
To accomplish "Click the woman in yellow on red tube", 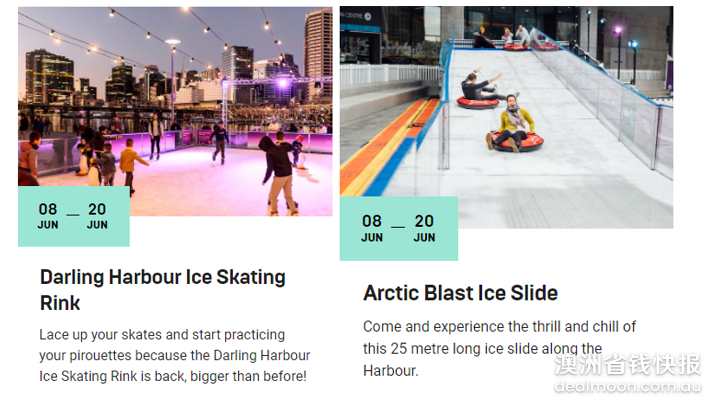I will pos(515,124).
